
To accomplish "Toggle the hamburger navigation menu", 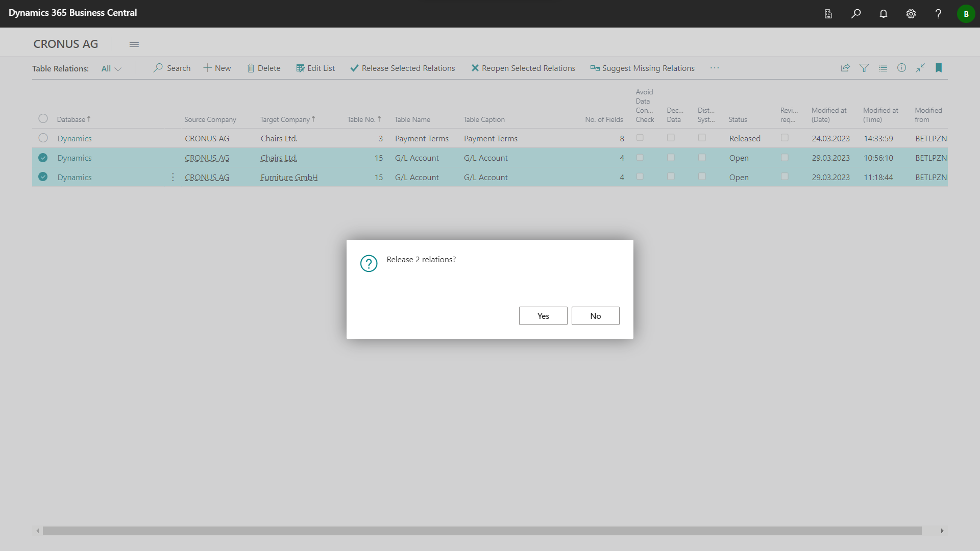I will click(x=134, y=44).
